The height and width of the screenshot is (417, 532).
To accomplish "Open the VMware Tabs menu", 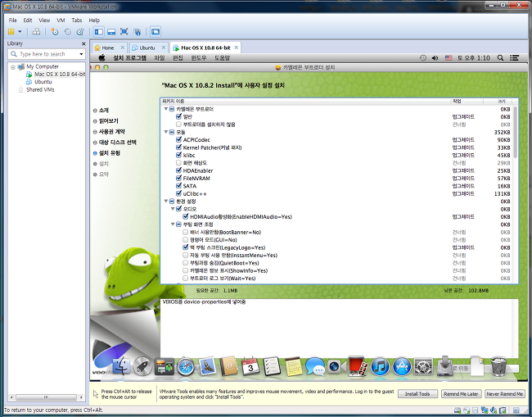I will pos(77,20).
